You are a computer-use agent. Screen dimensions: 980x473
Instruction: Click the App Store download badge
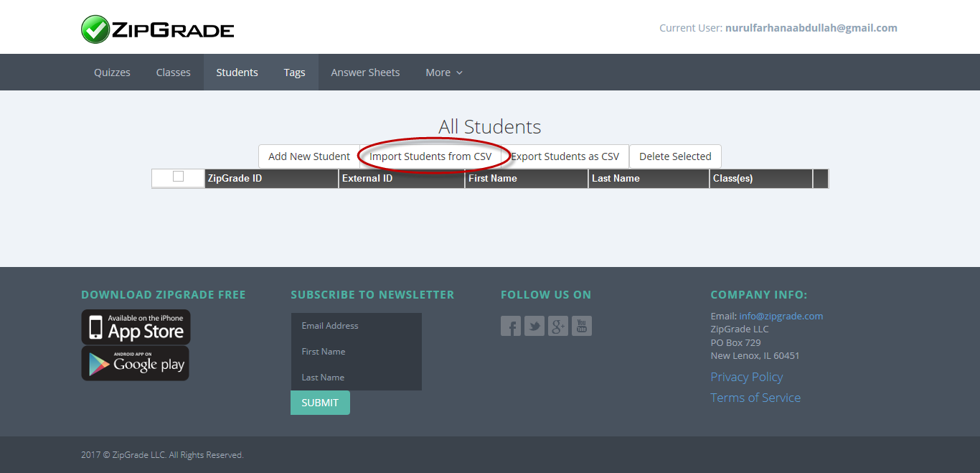(x=136, y=327)
